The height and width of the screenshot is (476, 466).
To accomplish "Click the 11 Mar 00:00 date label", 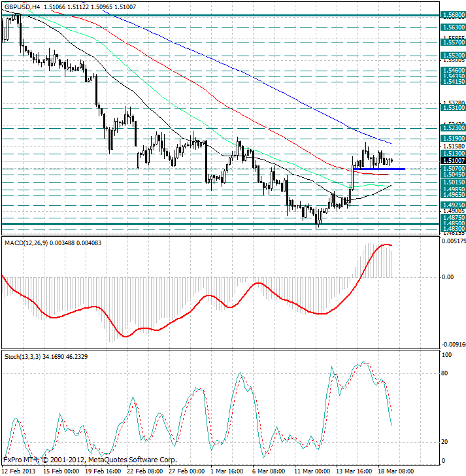I will click(312, 471).
